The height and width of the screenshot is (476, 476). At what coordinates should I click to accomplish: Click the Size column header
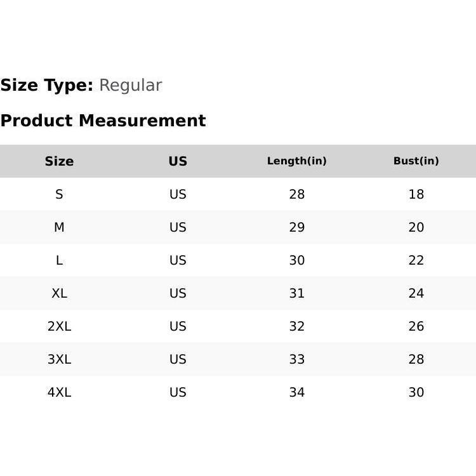point(59,161)
